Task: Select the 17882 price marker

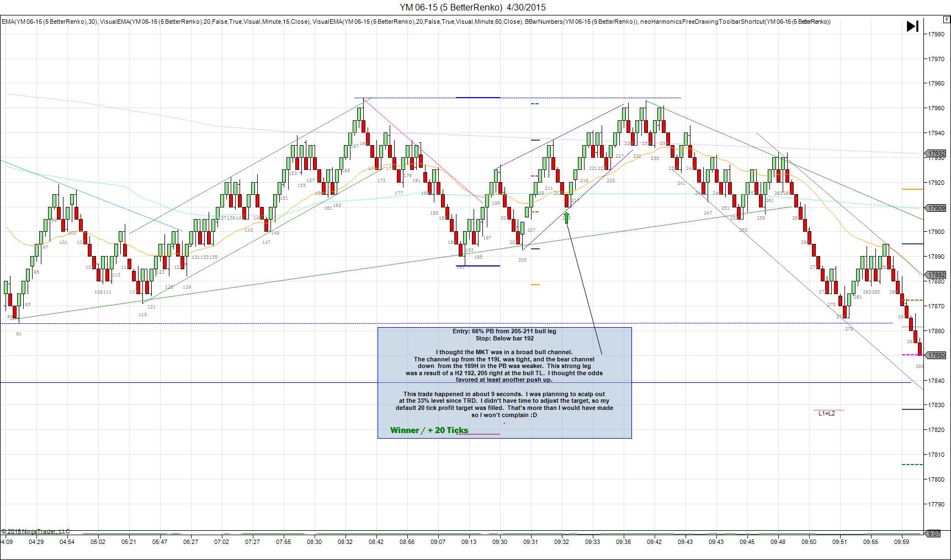Action: coord(937,275)
